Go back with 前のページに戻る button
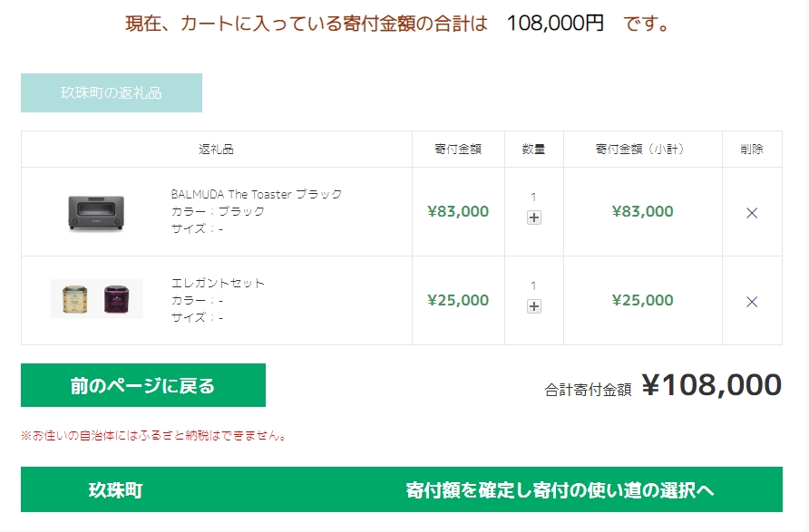The image size is (809, 532). (143, 385)
